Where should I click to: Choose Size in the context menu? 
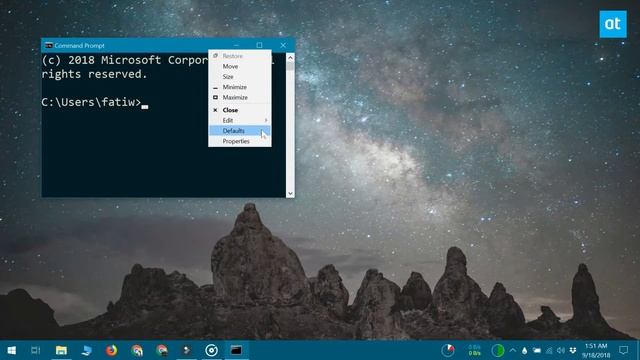tap(240, 77)
